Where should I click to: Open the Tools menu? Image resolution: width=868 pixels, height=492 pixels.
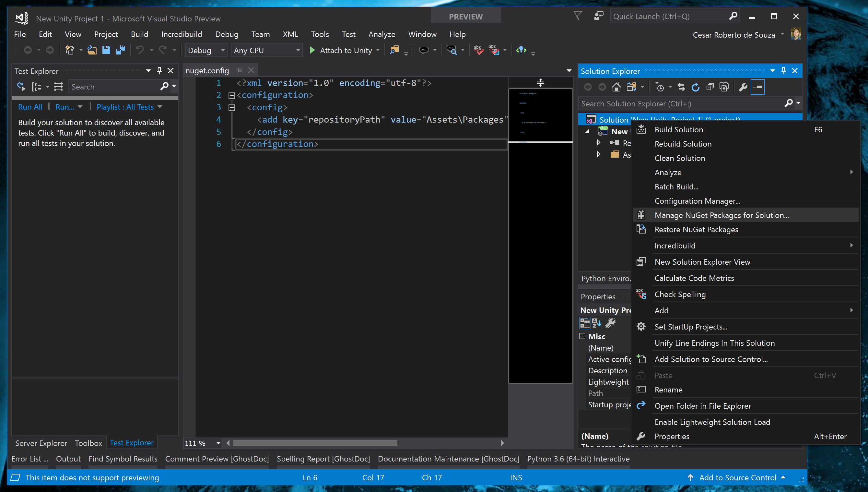[320, 34]
